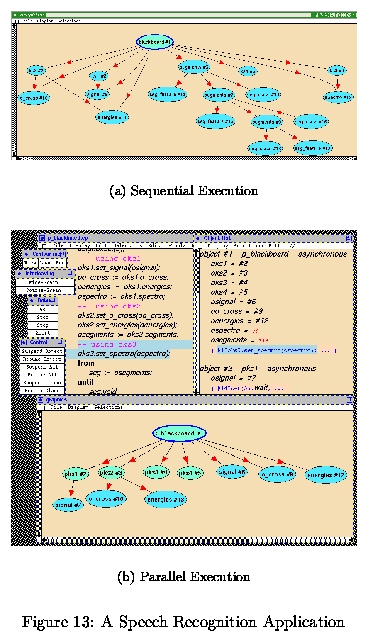This screenshot has width=377, height=637.
Task: Click the corner icon of the graph window title bar
Action: point(349,400)
